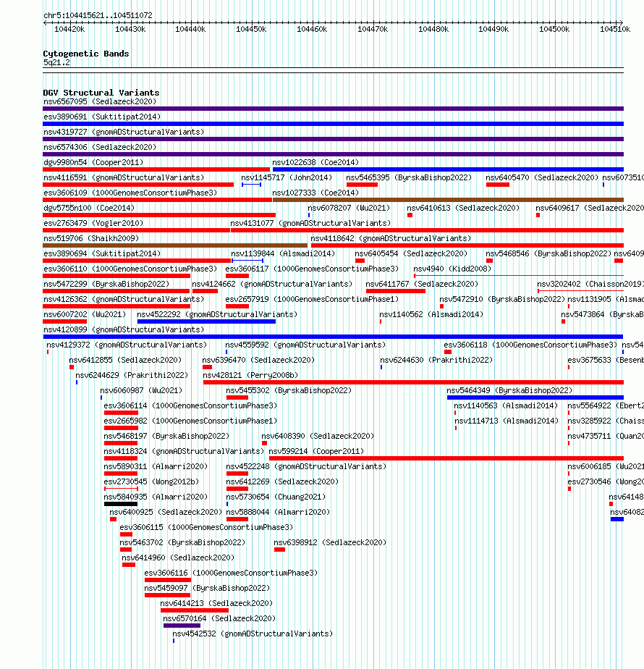Click nsv1027333 (Coe2014) label
The width and height of the screenshot is (644, 669).
click(x=315, y=193)
